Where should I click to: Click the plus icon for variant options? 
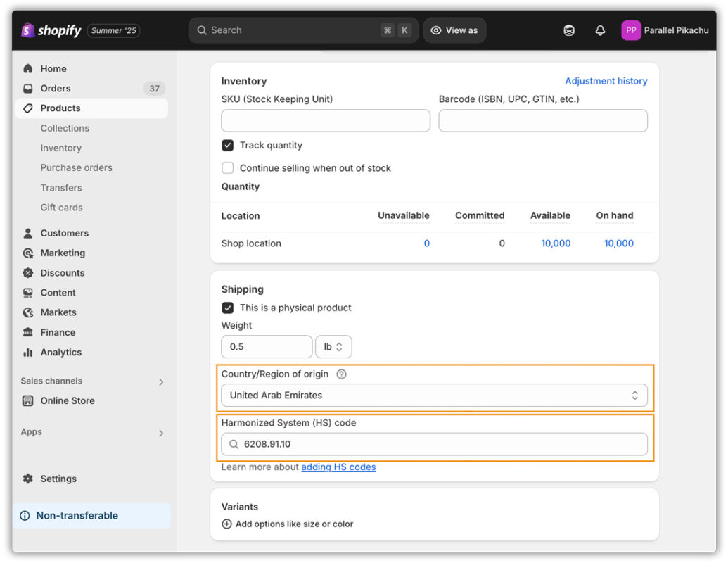tap(226, 524)
